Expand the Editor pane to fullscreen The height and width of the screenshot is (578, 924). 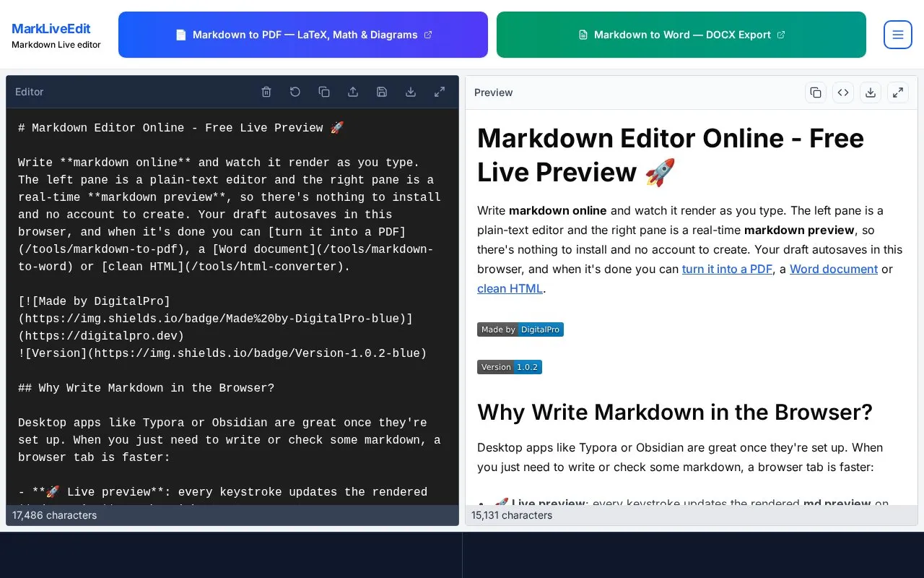tap(440, 92)
